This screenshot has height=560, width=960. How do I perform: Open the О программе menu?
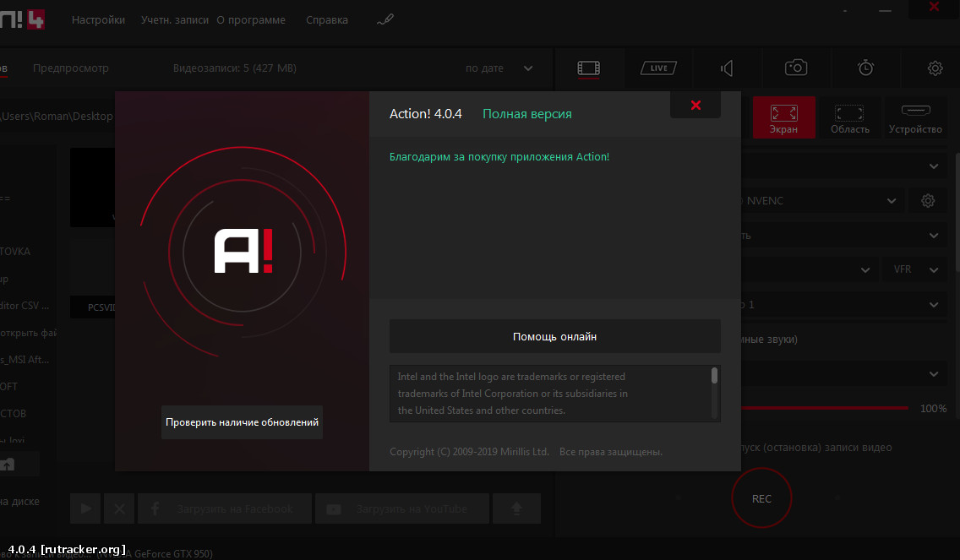251,19
